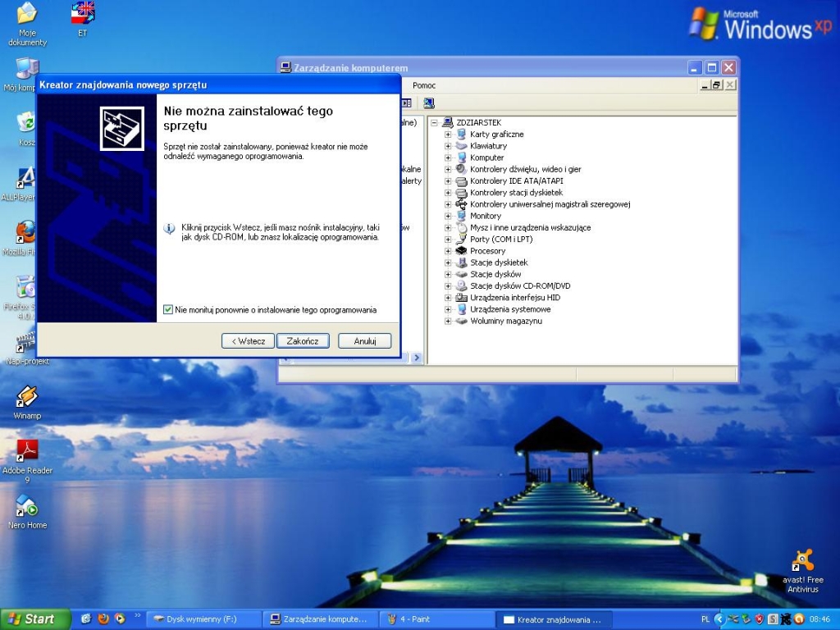Click the Zakończ button
Viewport: 840px width, 630px height.
pyautogui.click(x=303, y=340)
